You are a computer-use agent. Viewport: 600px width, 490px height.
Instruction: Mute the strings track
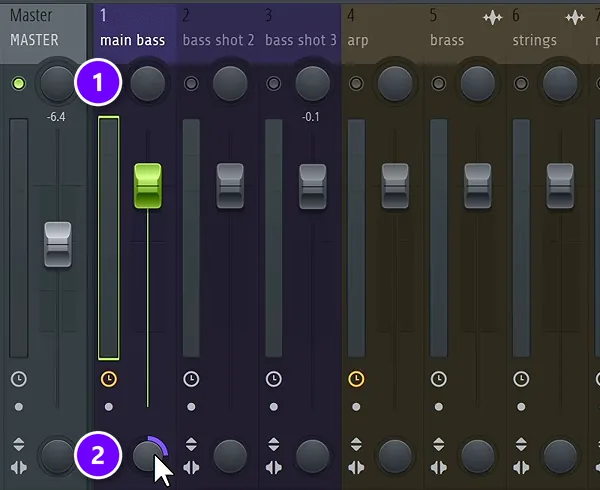pos(521,83)
